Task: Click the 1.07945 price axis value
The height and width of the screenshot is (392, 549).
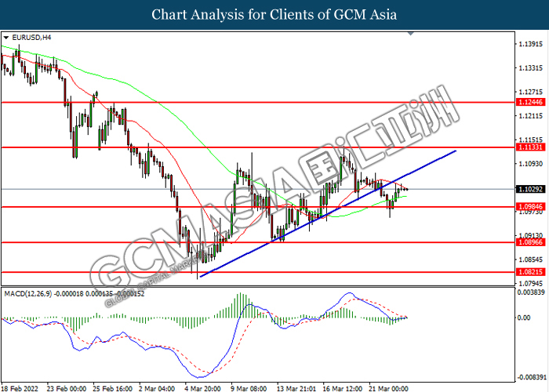Action: [531, 283]
